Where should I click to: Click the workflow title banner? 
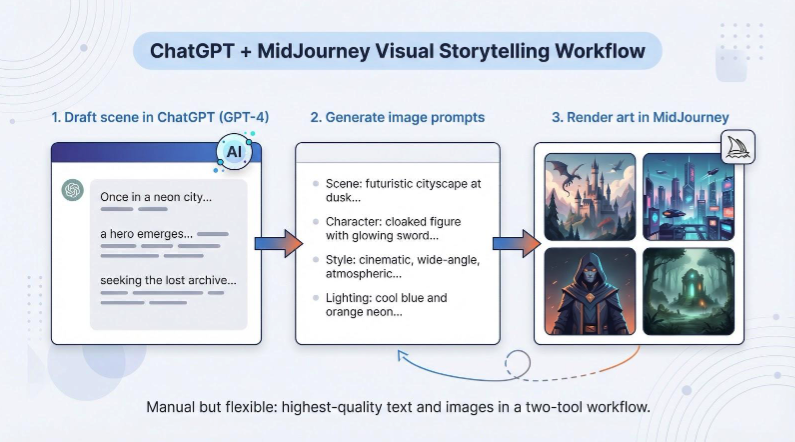397,49
